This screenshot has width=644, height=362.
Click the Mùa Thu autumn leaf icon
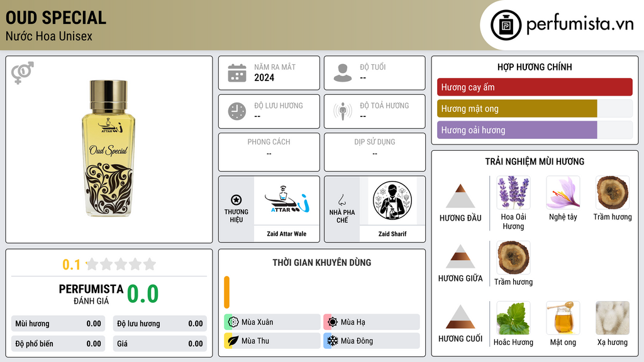pyautogui.click(x=233, y=341)
